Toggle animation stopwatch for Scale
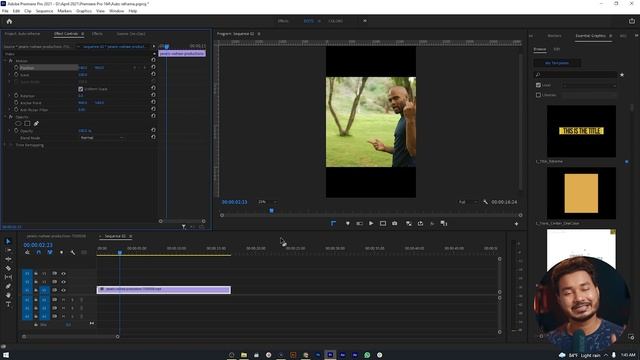 click(16, 75)
